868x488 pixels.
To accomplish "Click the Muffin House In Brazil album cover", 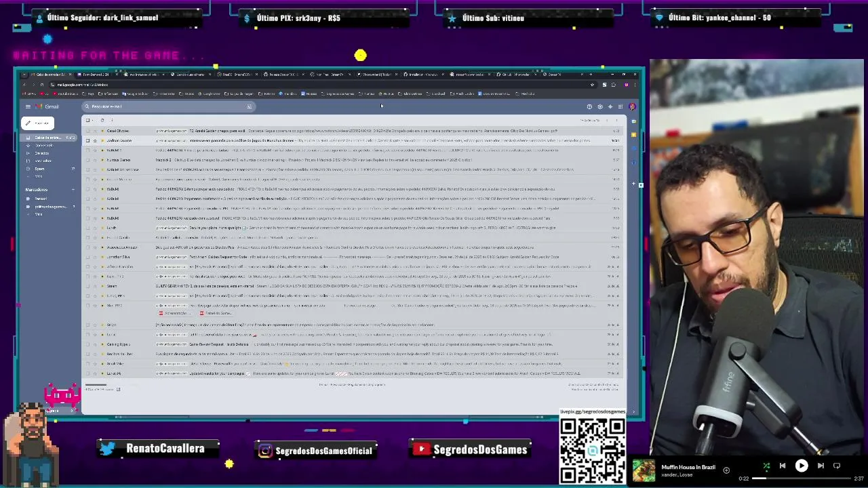I will 644,470.
